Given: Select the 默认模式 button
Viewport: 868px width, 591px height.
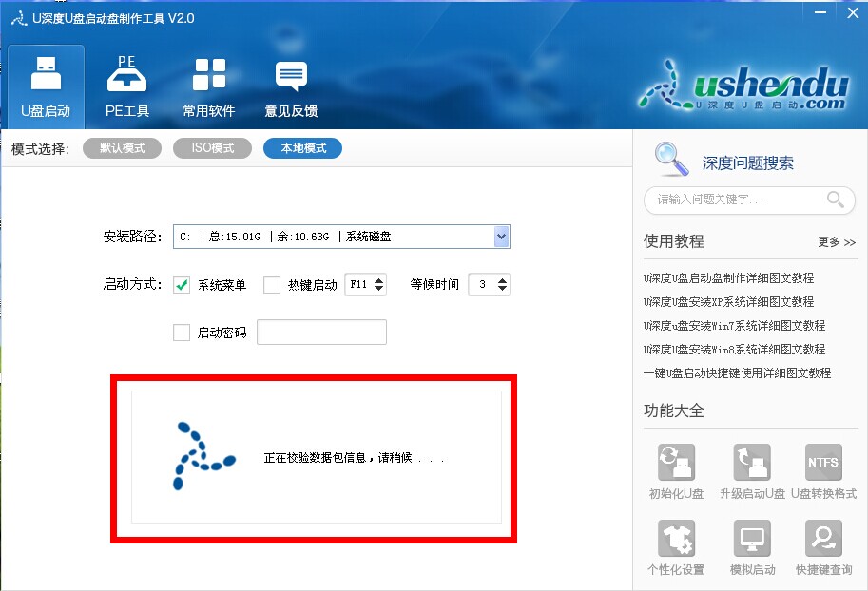Looking at the screenshot, I should (122, 148).
